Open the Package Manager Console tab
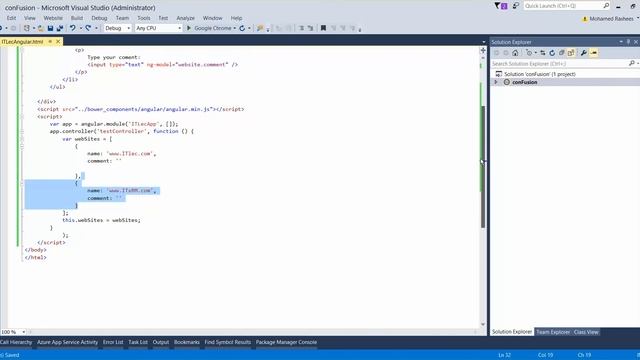 (286, 342)
